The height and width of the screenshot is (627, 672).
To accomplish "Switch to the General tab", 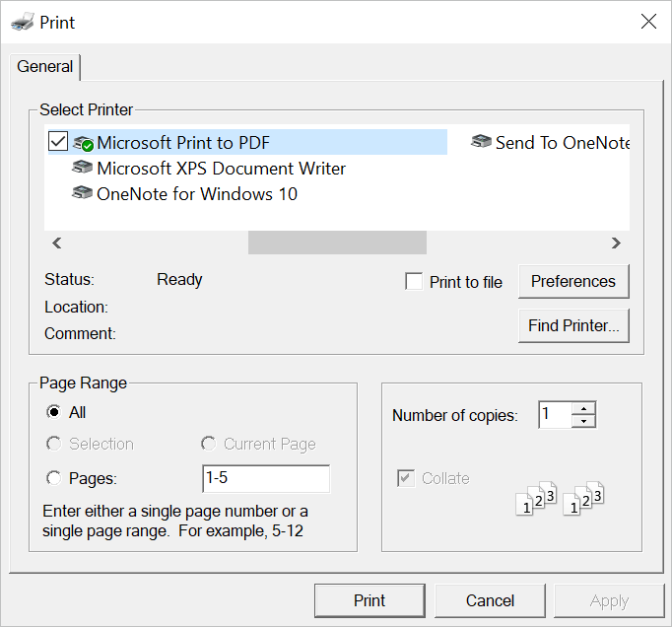I will click(x=45, y=66).
